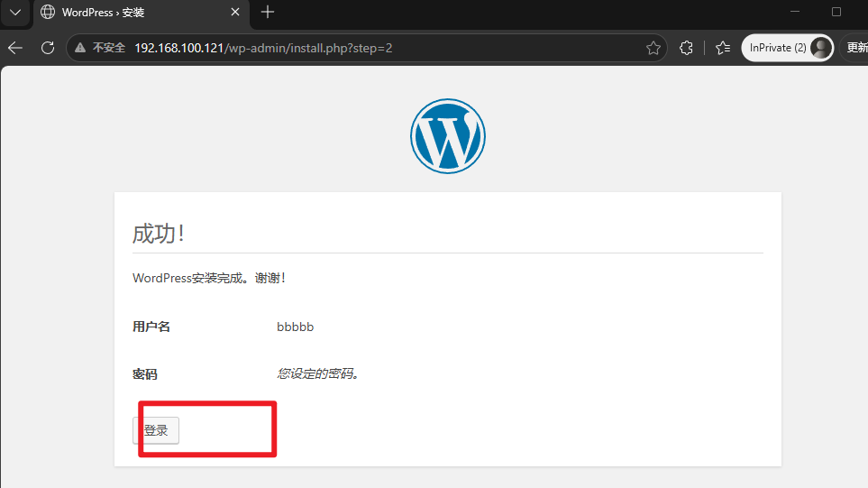Open the browser extensions puzzle icon

[x=686, y=48]
